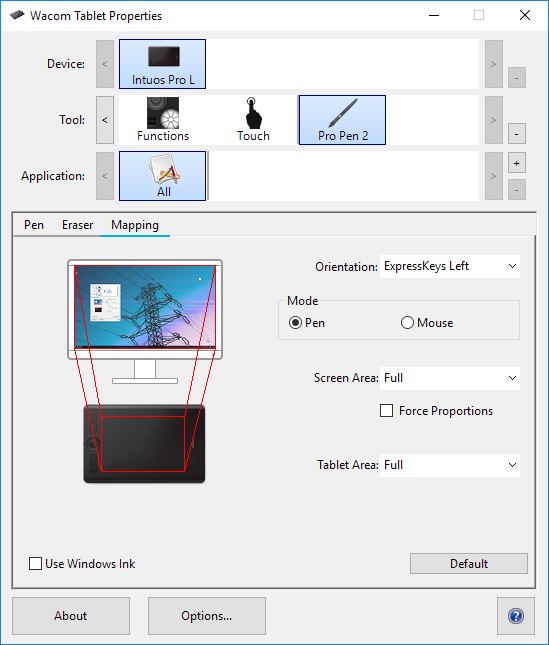Select the Pro Pen 2 tool

point(342,120)
